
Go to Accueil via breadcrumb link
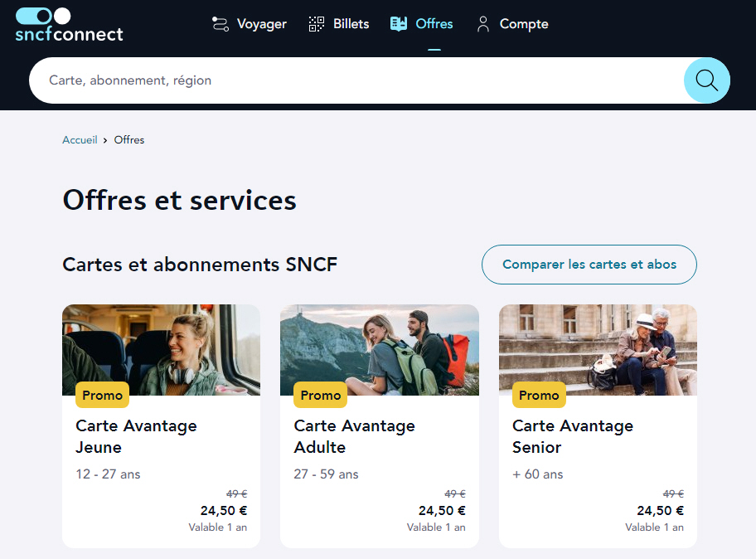point(80,140)
